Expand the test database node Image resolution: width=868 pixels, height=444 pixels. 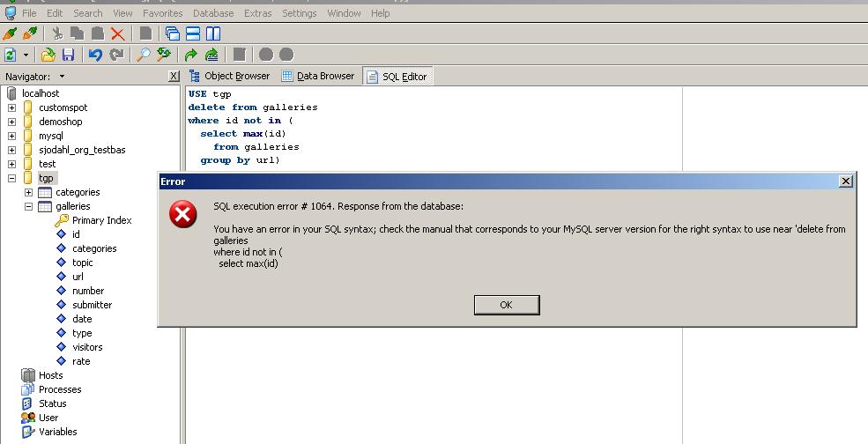click(11, 164)
